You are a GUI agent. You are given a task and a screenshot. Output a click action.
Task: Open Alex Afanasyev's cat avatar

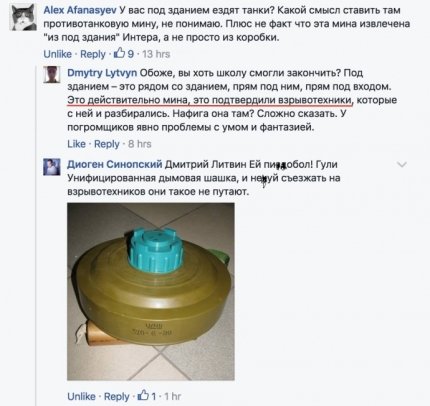pos(24,18)
